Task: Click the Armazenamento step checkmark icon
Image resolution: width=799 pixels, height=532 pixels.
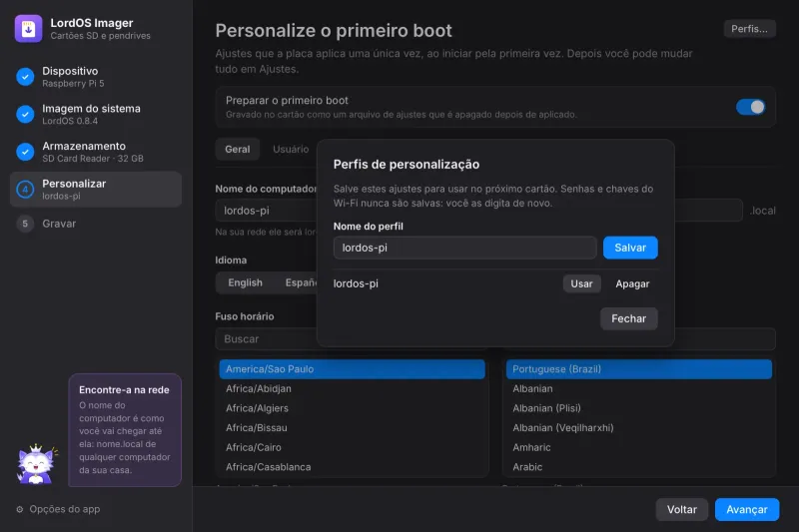Action: point(25,152)
